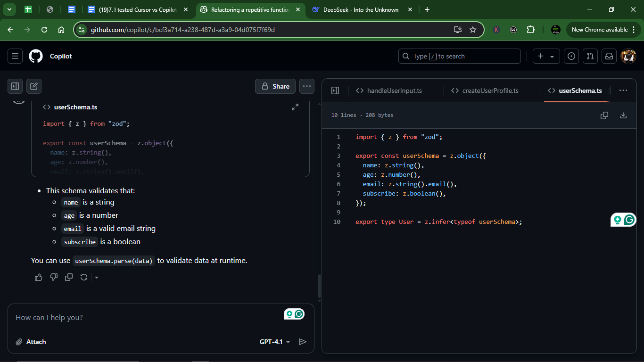Open a new browser tab

(427, 9)
